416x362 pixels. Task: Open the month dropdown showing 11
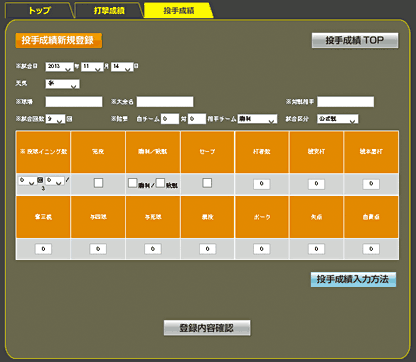coord(92,67)
